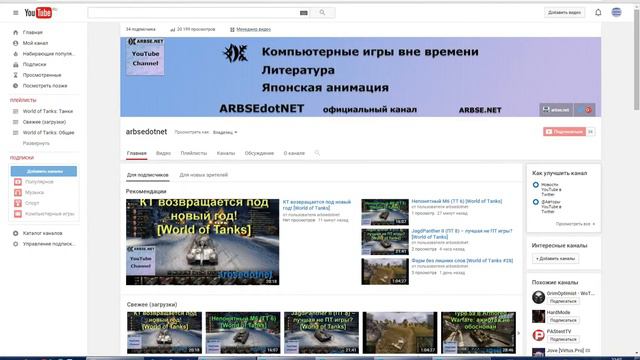Show next videos in Свежее carousel arrow
Viewport: 640px width, 360px height.
coord(519,333)
